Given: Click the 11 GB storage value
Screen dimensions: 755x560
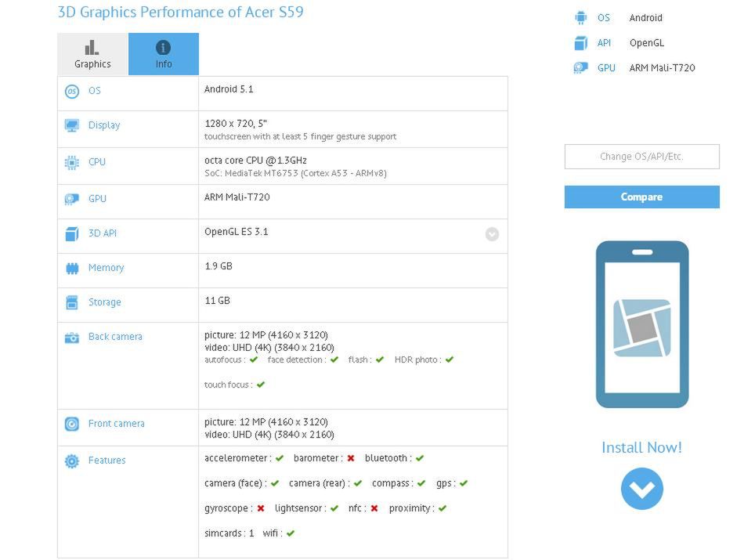Looking at the screenshot, I should [217, 301].
